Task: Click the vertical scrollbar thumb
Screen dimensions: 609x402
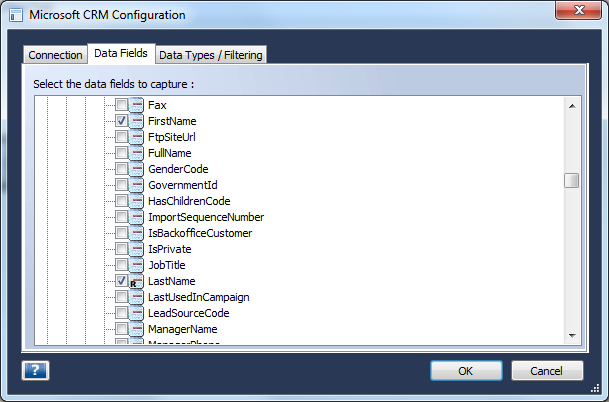Action: point(572,181)
